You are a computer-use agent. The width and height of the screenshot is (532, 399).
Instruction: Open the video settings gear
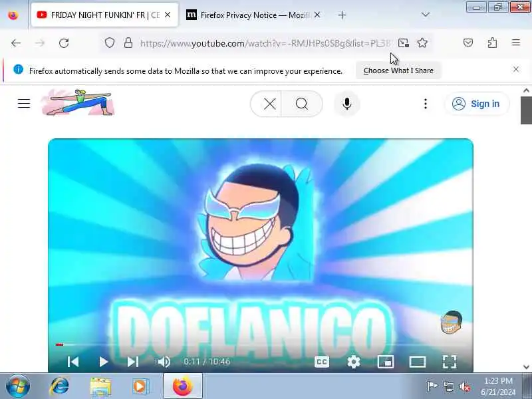point(354,362)
